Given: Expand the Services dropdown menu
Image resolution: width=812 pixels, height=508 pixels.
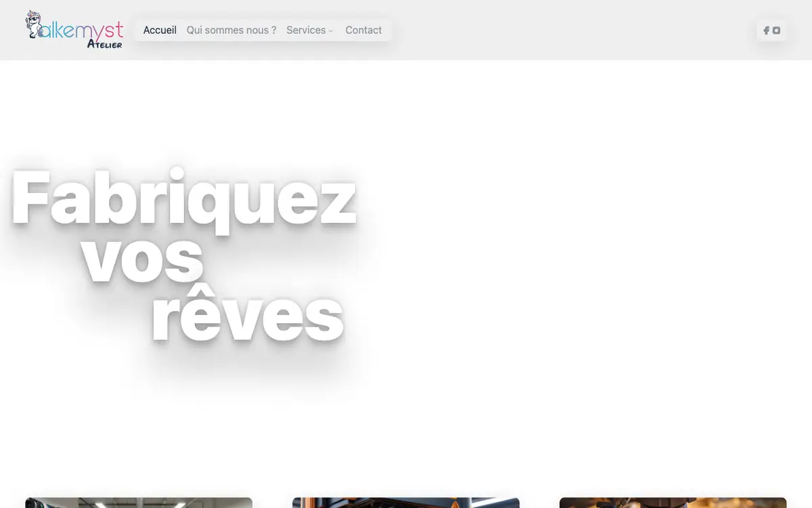Looking at the screenshot, I should [310, 30].
